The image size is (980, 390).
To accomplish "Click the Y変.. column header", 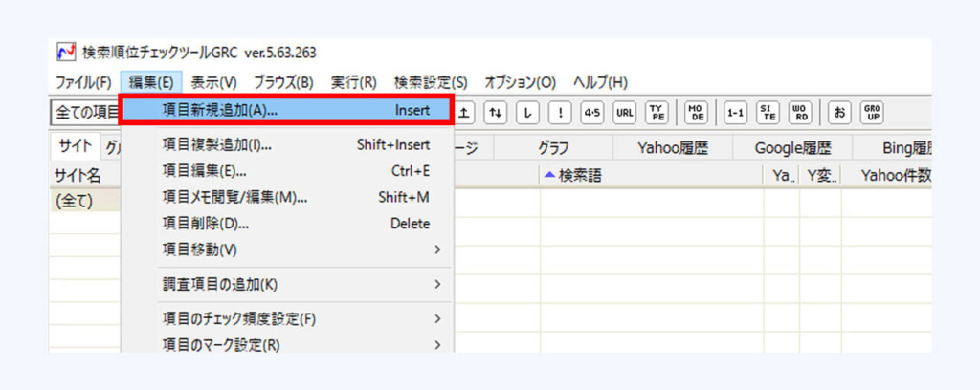I will pyautogui.click(x=820, y=177).
